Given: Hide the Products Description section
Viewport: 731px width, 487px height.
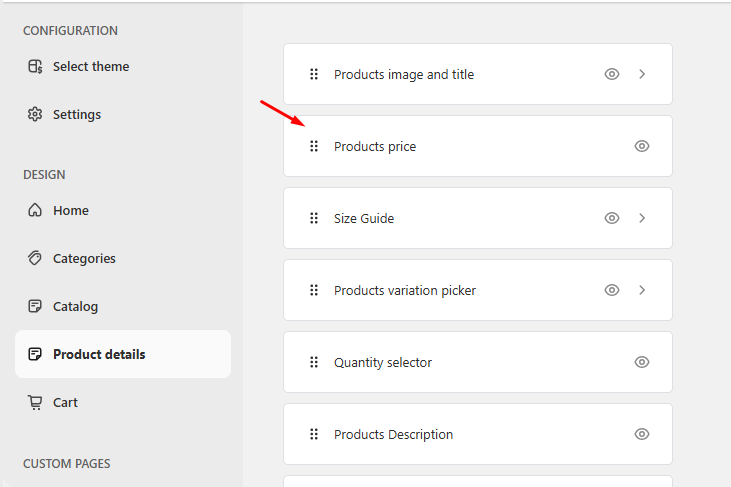Looking at the screenshot, I should [x=642, y=434].
